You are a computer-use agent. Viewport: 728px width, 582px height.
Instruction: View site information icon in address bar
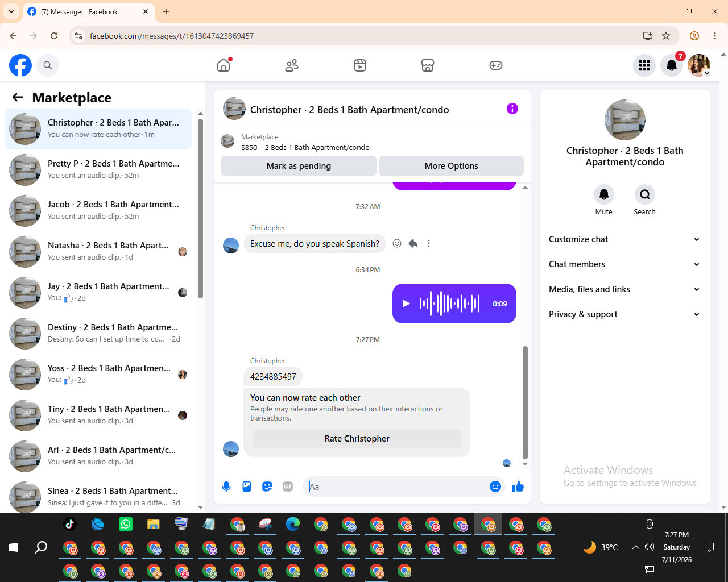click(x=78, y=36)
